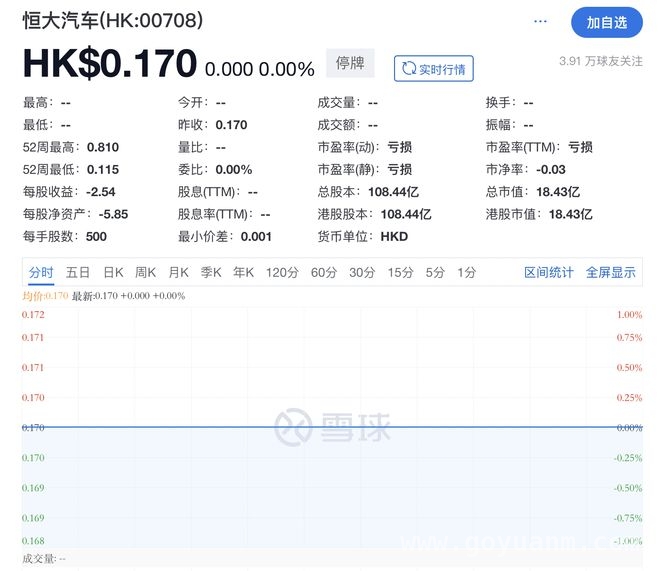Click the 每股收益 value -2.54

tap(101, 192)
